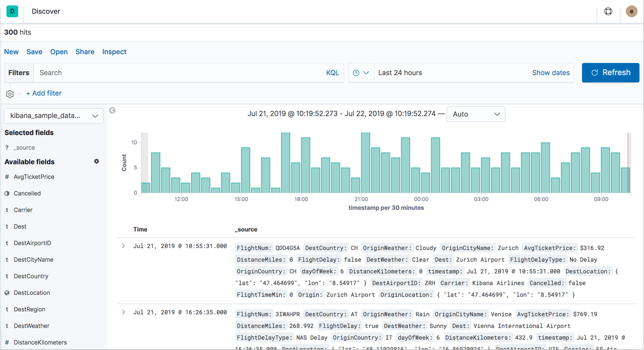Select the AvgTicketPrice field
This screenshot has width=644, height=350.
coord(34,177)
